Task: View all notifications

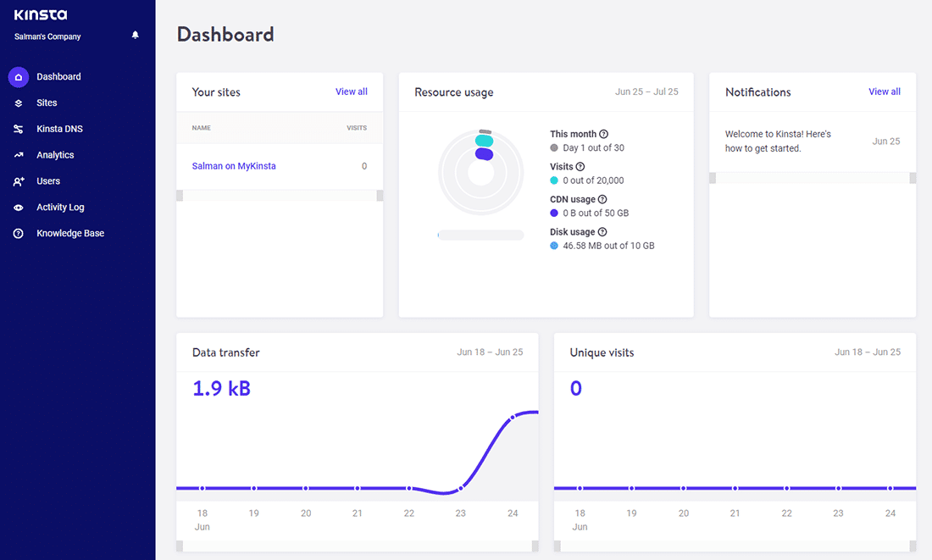Action: (885, 91)
